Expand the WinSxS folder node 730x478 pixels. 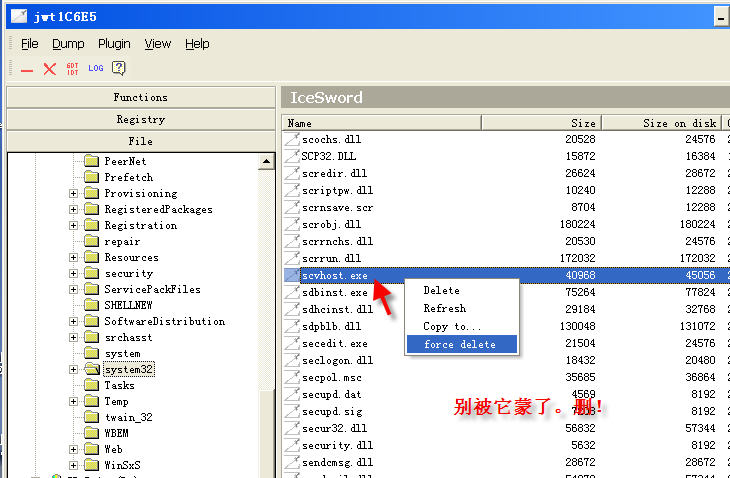coord(74,466)
